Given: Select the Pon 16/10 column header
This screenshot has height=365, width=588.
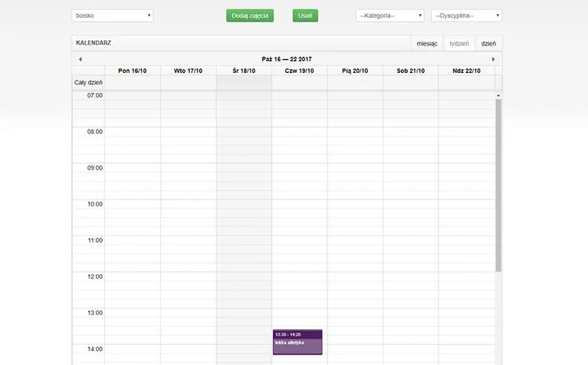Looking at the screenshot, I should coord(132,71).
